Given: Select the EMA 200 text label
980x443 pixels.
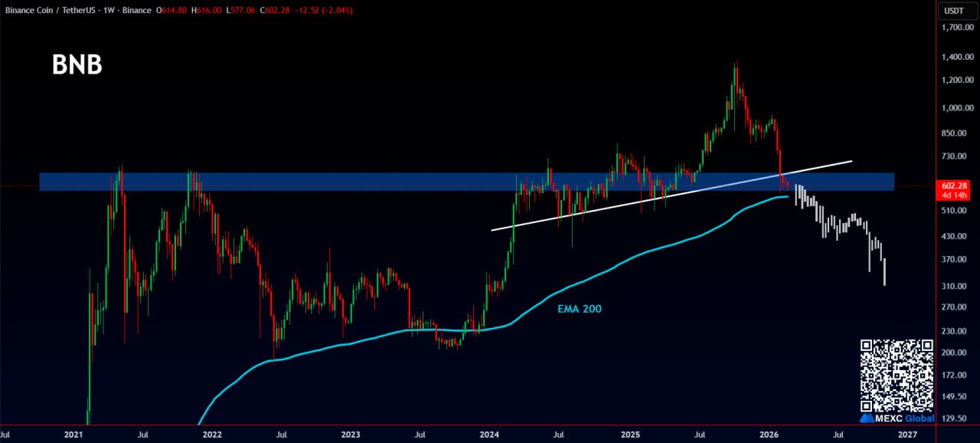Looking at the screenshot, I should click(580, 309).
